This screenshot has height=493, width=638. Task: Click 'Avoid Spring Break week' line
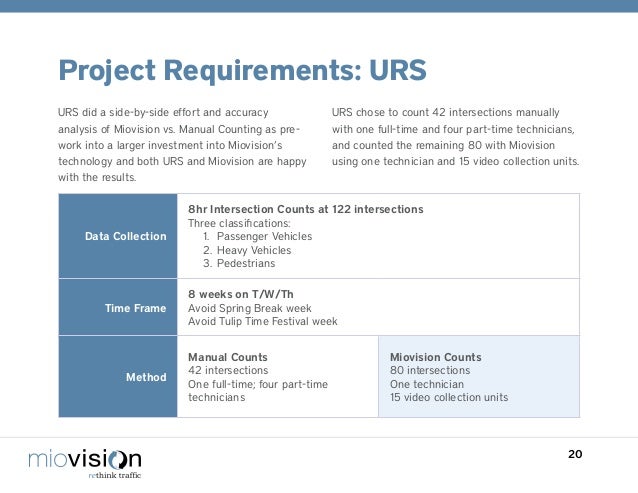(250, 308)
